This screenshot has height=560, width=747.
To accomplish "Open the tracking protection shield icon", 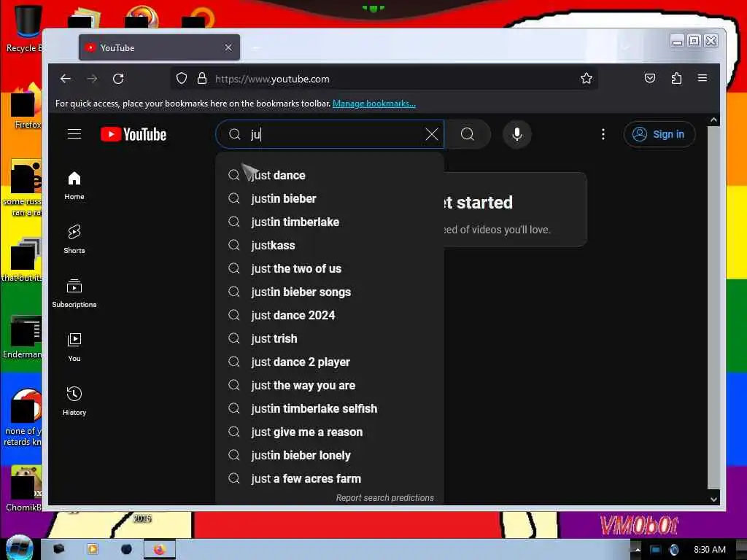I will pos(182,79).
